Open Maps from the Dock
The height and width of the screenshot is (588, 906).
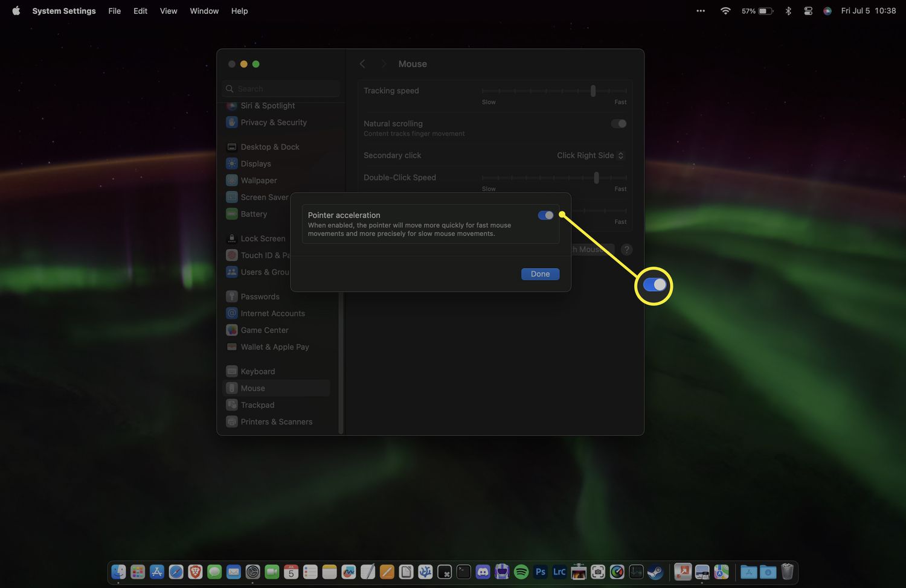(x=721, y=572)
